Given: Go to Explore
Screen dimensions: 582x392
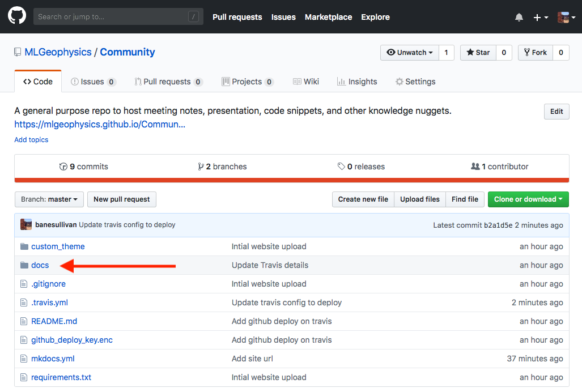Looking at the screenshot, I should click(375, 17).
